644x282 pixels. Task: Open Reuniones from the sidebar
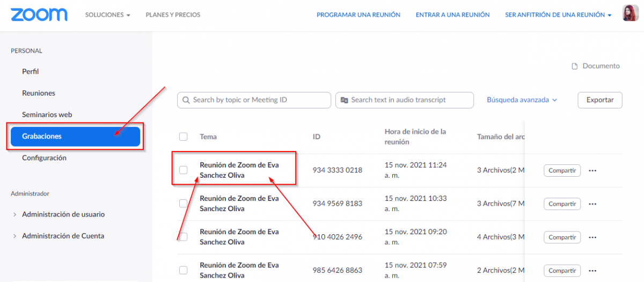pos(39,93)
